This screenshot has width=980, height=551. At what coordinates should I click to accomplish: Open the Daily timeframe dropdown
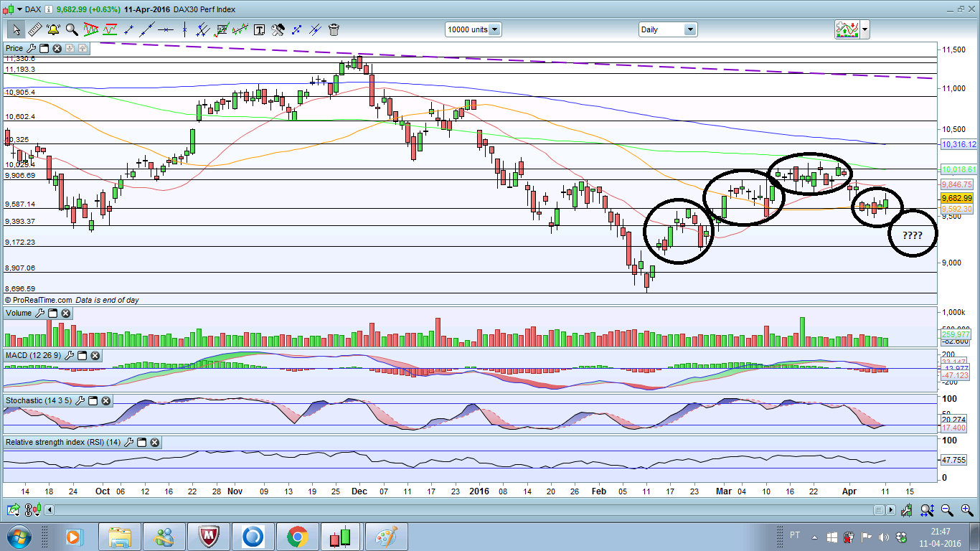click(x=689, y=29)
